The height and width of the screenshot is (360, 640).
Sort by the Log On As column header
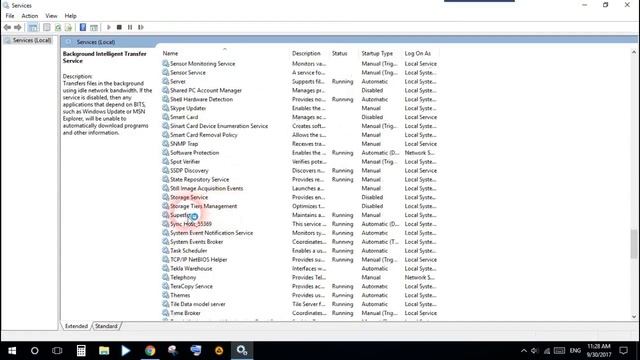pyautogui.click(x=418, y=53)
